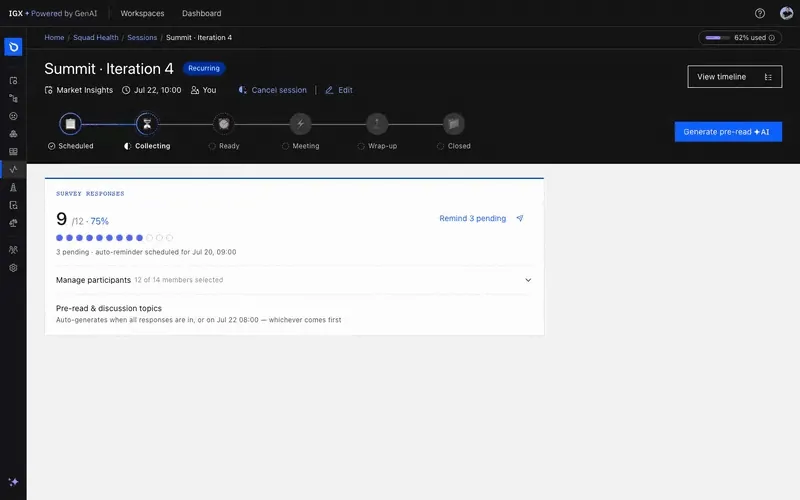
Task: Click the grid table sidebar icon
Action: 13,152
